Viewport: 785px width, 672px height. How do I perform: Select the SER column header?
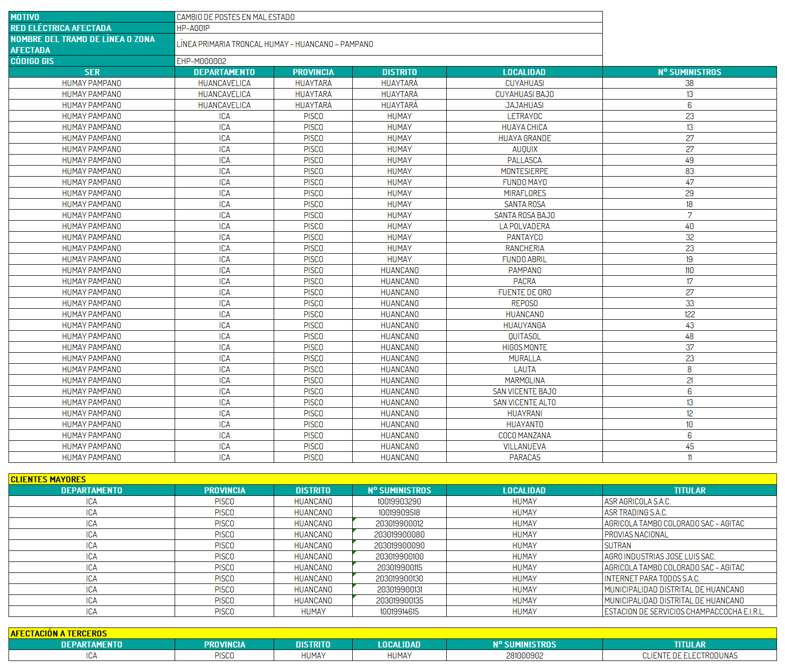(x=92, y=72)
